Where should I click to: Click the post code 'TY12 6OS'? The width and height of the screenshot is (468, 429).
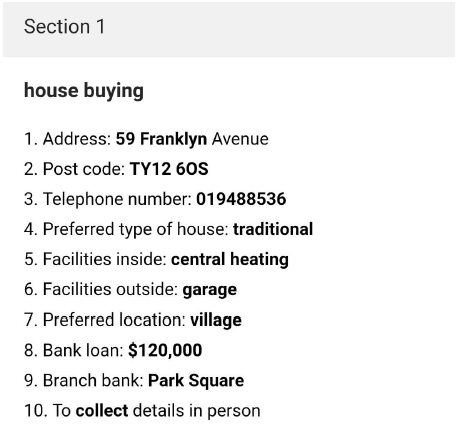[x=169, y=169]
